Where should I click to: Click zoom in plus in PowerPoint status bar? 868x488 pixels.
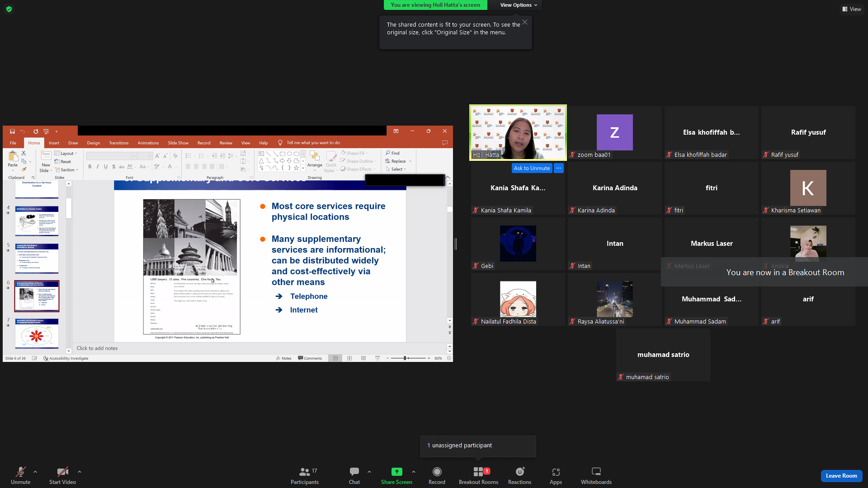[x=429, y=358]
